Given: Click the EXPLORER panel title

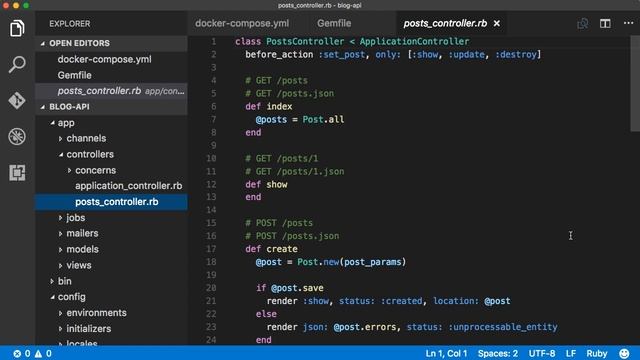Looking at the screenshot, I should coord(70,24).
